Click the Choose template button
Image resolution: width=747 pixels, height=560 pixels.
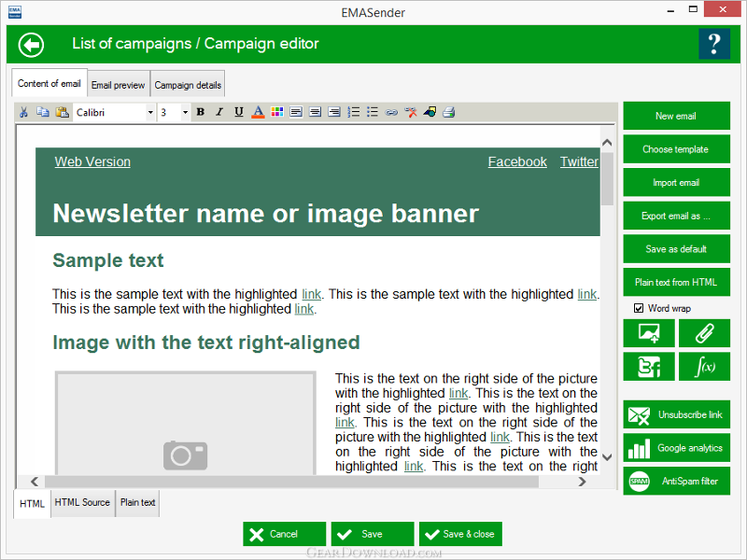pyautogui.click(x=676, y=149)
